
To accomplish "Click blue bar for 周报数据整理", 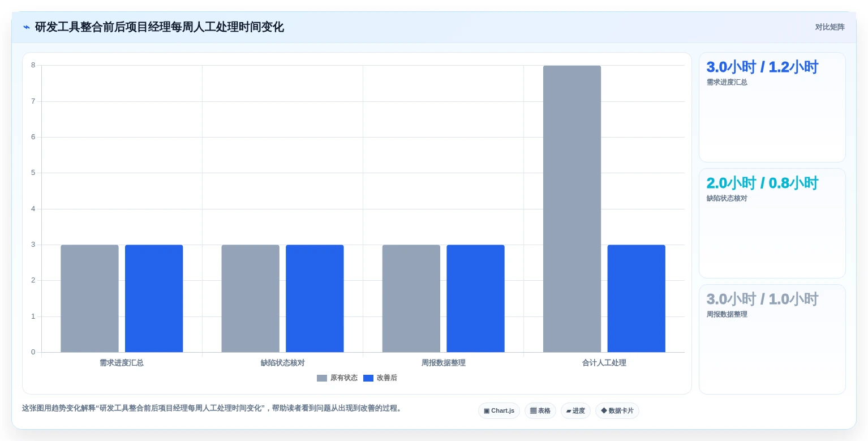I will coord(475,298).
